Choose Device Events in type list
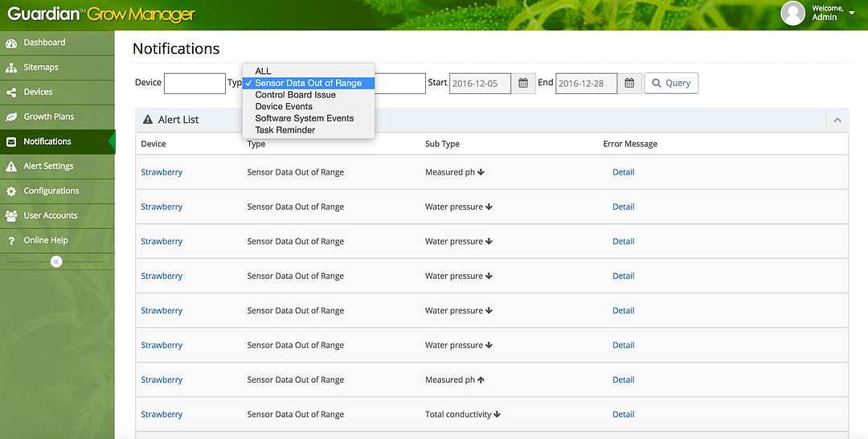Viewport: 868px width, 439px height. (x=284, y=106)
